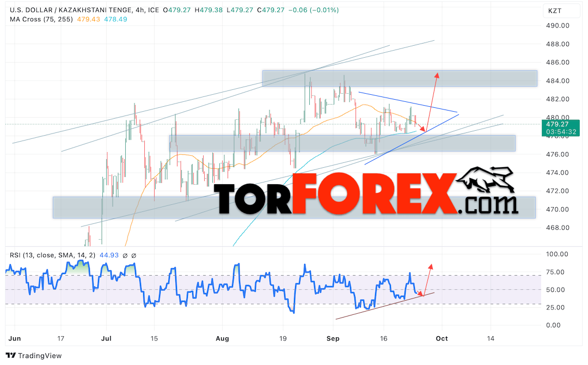588x365 pixels.
Task: Click the 478.49 teal MA value
Action: [x=115, y=19]
